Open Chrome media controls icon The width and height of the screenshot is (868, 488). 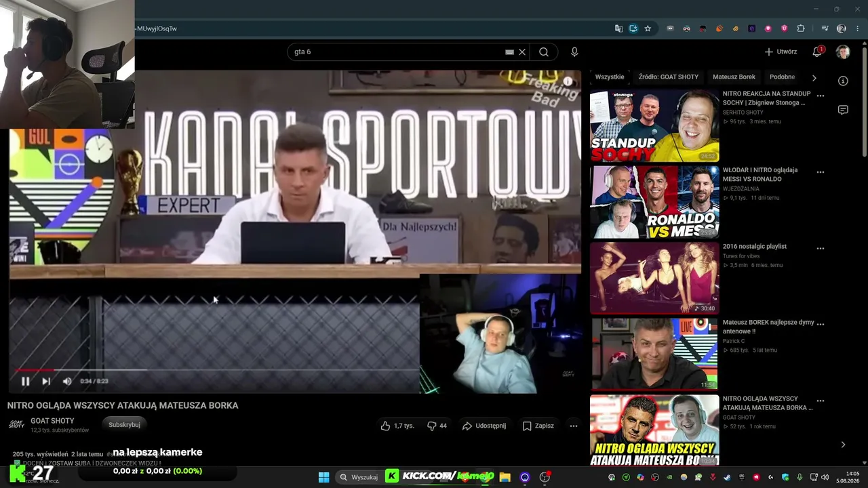(x=825, y=28)
